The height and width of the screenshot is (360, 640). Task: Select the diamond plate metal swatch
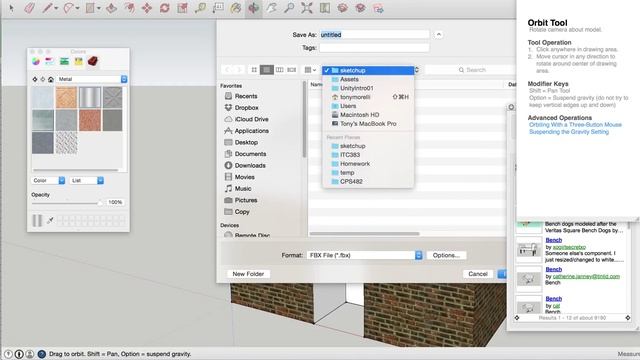coord(66,143)
